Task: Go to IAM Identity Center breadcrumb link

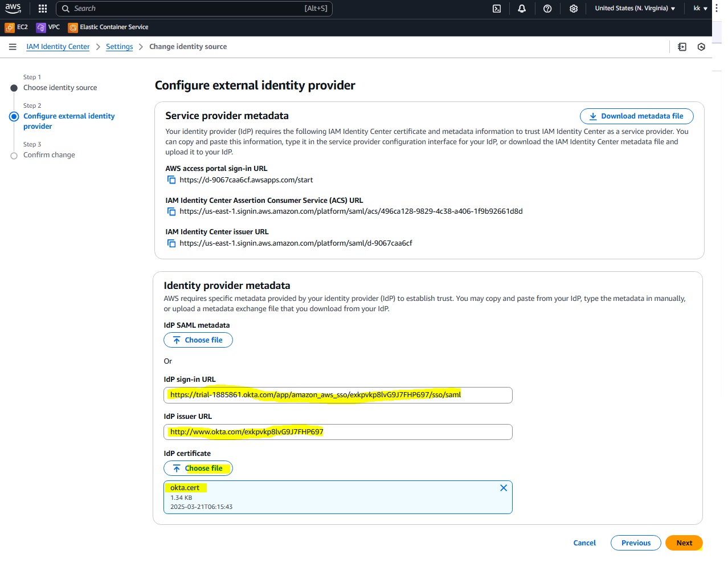Action: pyautogui.click(x=58, y=47)
